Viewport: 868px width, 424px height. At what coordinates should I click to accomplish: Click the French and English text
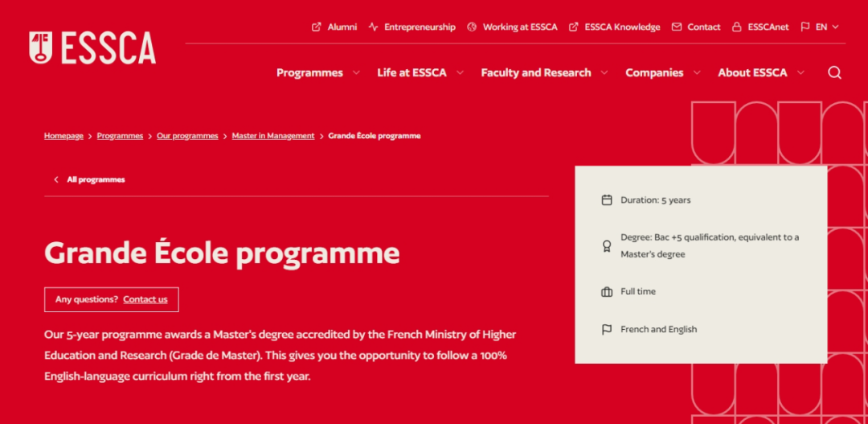click(x=659, y=329)
